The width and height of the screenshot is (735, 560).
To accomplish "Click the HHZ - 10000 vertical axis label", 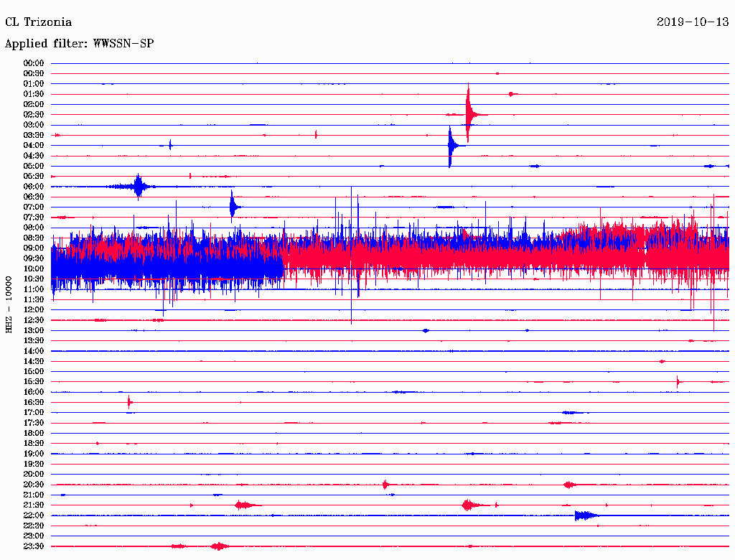I will click(9, 304).
